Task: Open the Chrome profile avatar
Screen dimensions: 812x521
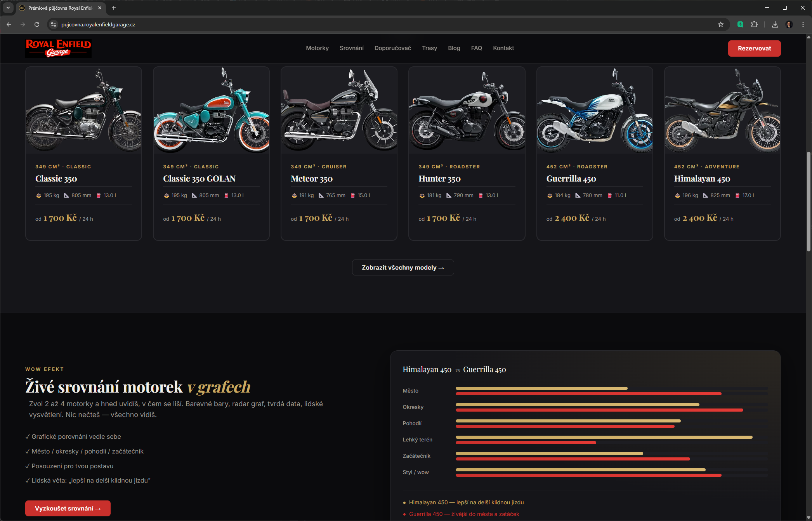Action: tap(789, 24)
